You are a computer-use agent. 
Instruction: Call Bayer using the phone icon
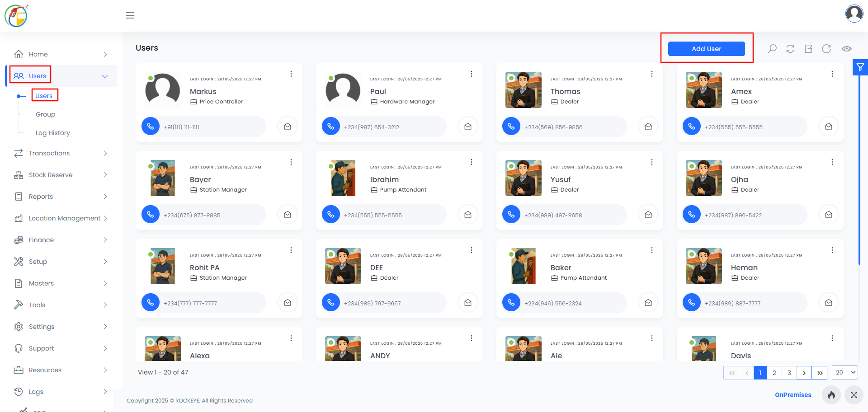click(x=151, y=215)
